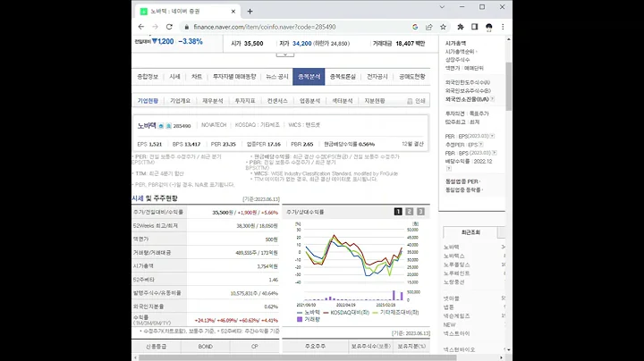
Task: Expand the price detail arrow below 시가
Action: point(285,55)
